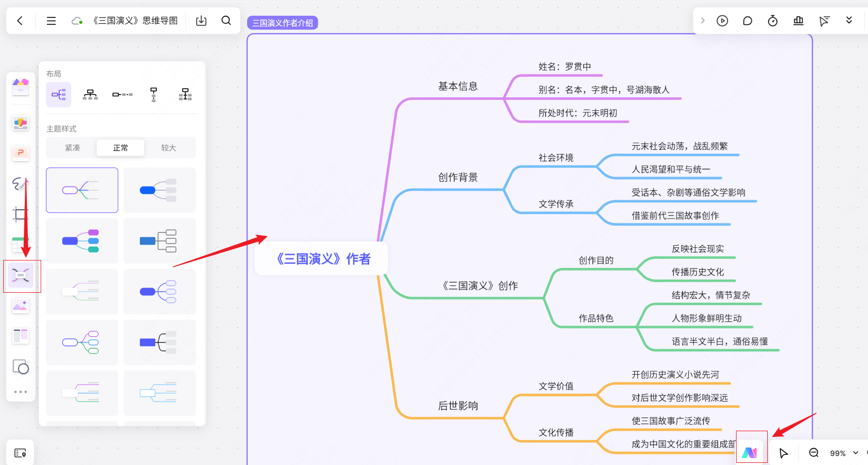The height and width of the screenshot is (465, 868).
Task: Select the shapes tool
Action: [x=21, y=366]
